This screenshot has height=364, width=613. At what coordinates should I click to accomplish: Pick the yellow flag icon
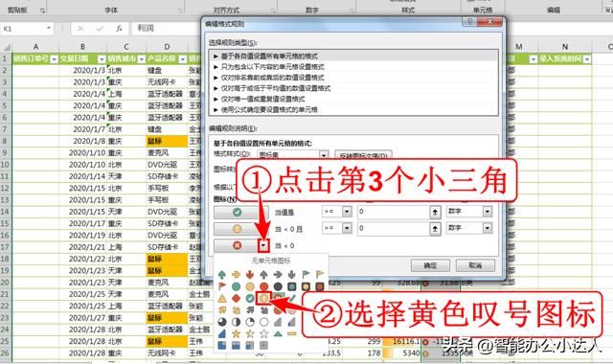coord(320,274)
